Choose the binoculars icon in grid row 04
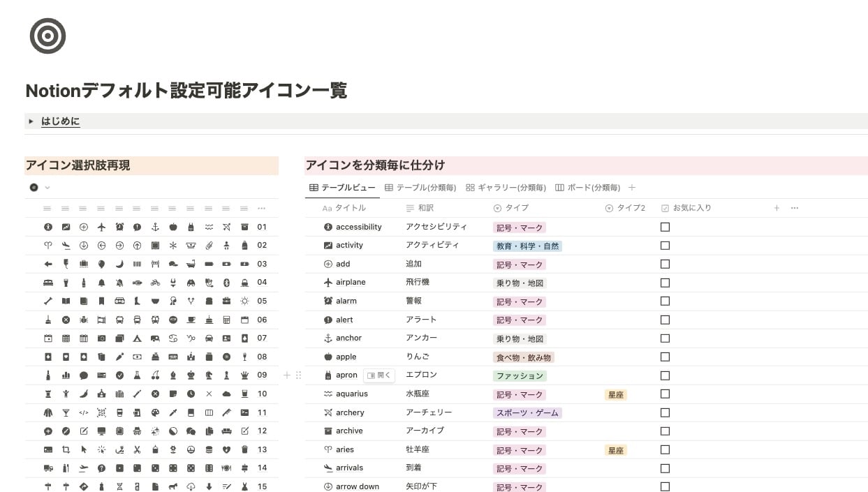The height and width of the screenshot is (492, 868). (x=191, y=283)
